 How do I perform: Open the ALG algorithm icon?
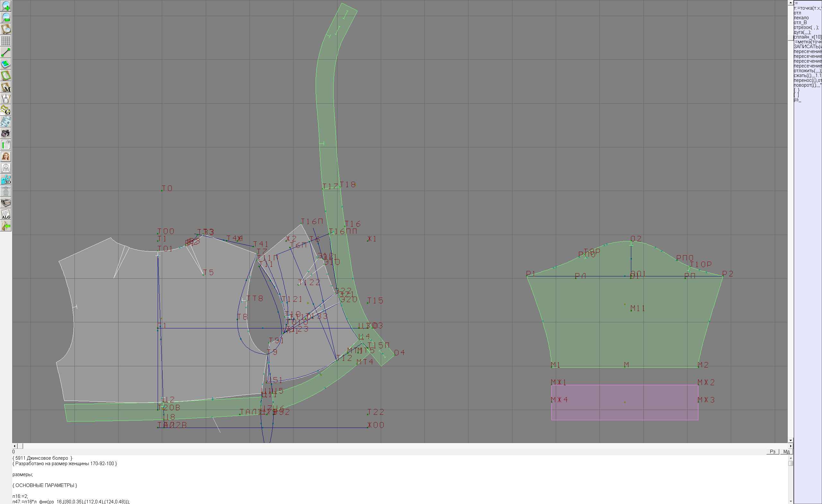pos(6,214)
